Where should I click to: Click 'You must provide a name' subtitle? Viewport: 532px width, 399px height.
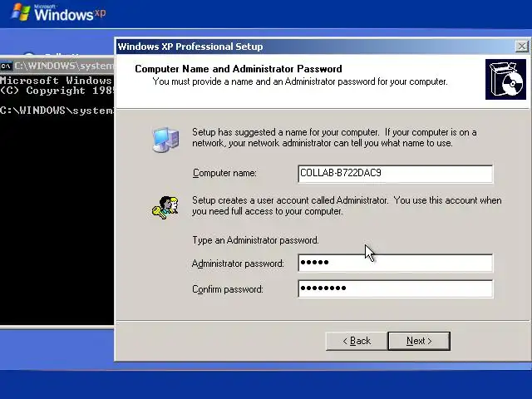(x=300, y=81)
